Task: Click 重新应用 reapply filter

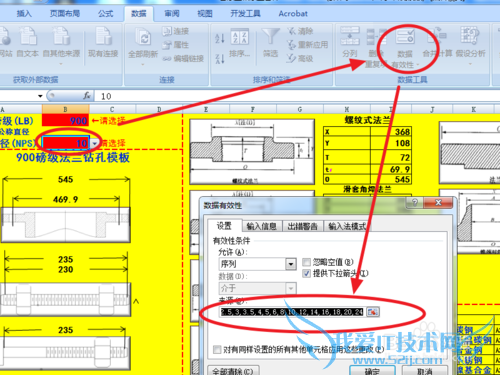Action: tap(307, 45)
